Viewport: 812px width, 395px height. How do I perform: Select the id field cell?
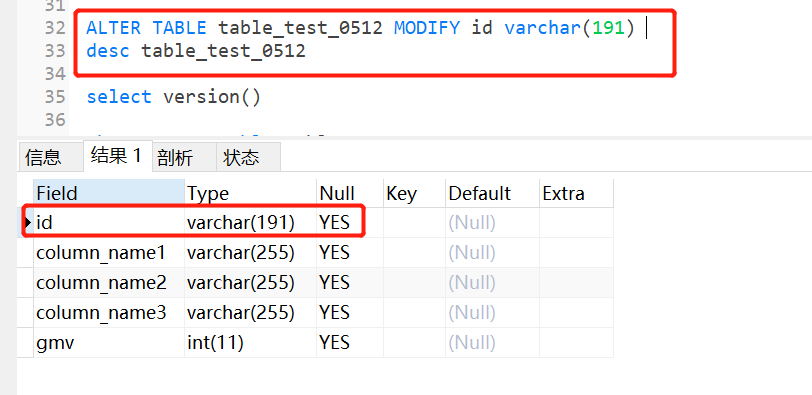109,223
